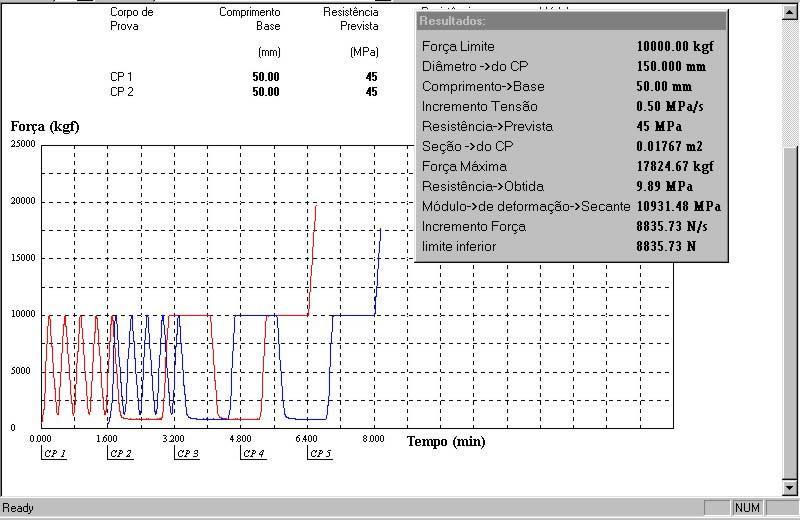
Task: Select the Módulo de deformação Secante row
Action: point(571,207)
